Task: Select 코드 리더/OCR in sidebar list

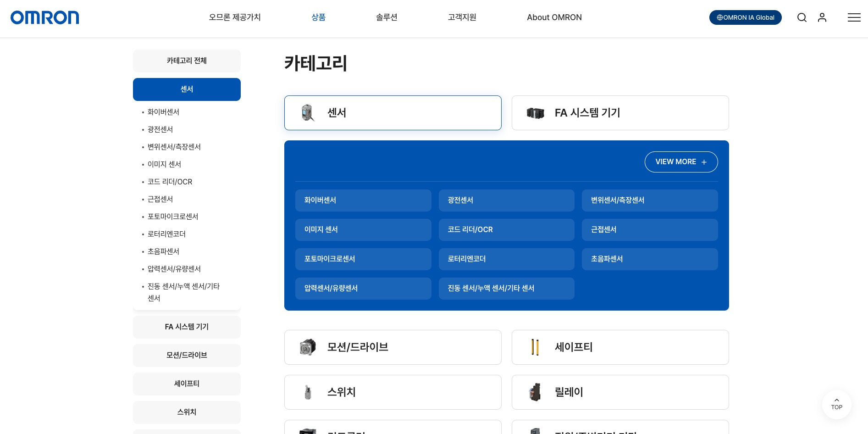Action: tap(170, 182)
